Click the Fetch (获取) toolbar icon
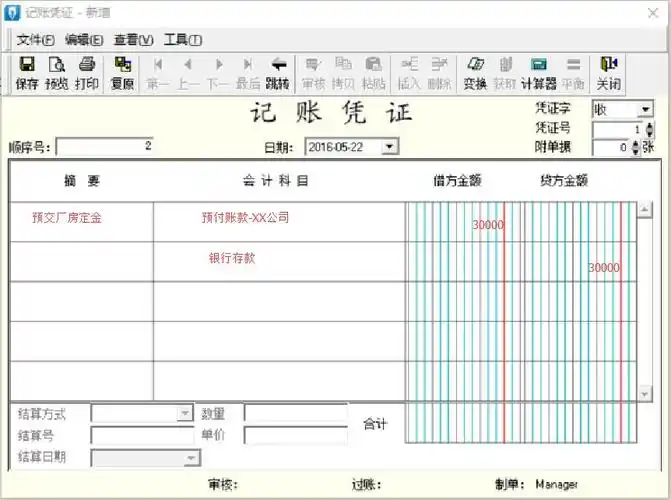The width and height of the screenshot is (671, 500). coord(505,73)
